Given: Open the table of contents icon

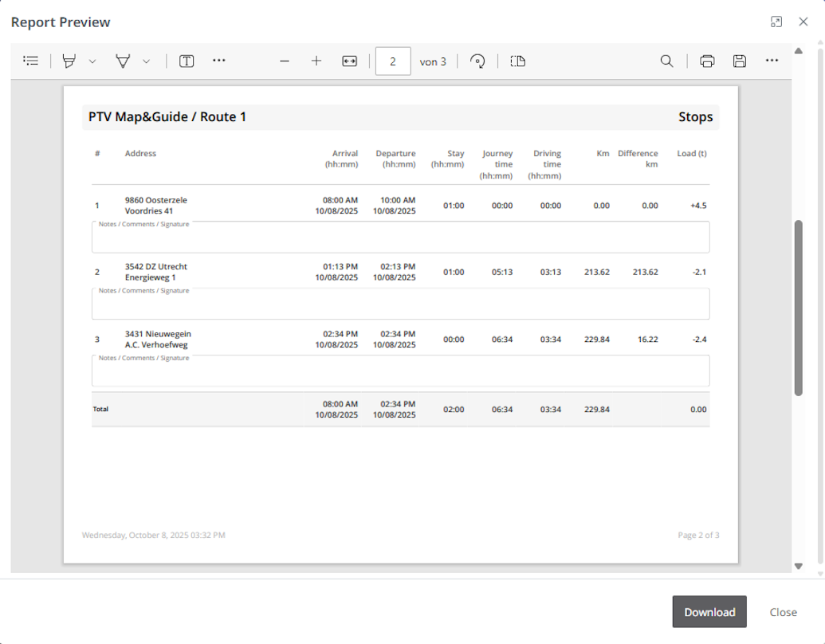Looking at the screenshot, I should point(31,61).
